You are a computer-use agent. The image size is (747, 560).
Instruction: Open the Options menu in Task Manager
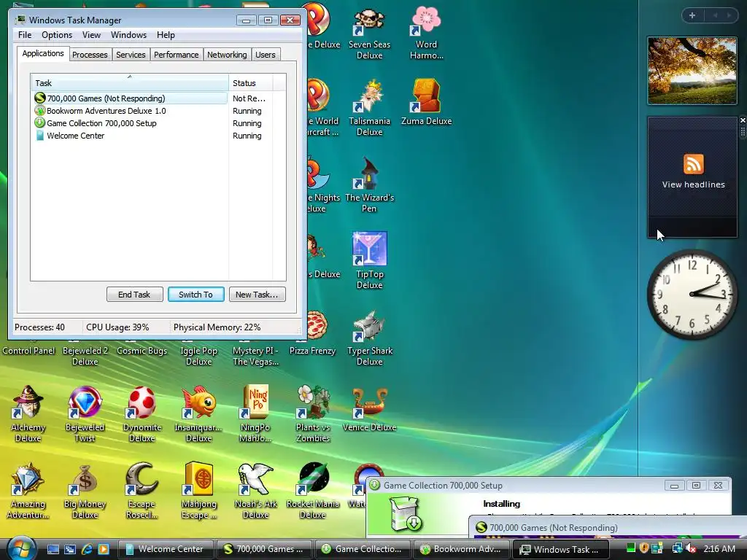(57, 35)
